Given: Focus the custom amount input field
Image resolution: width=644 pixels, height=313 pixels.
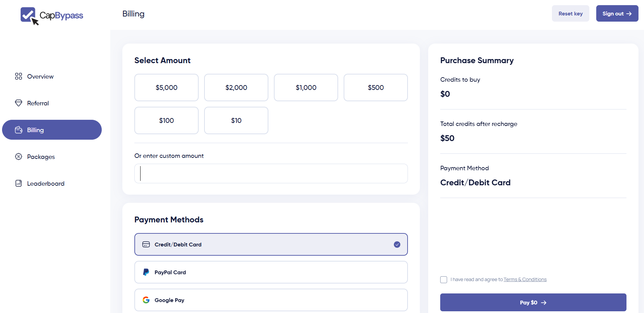Looking at the screenshot, I should coord(271,173).
